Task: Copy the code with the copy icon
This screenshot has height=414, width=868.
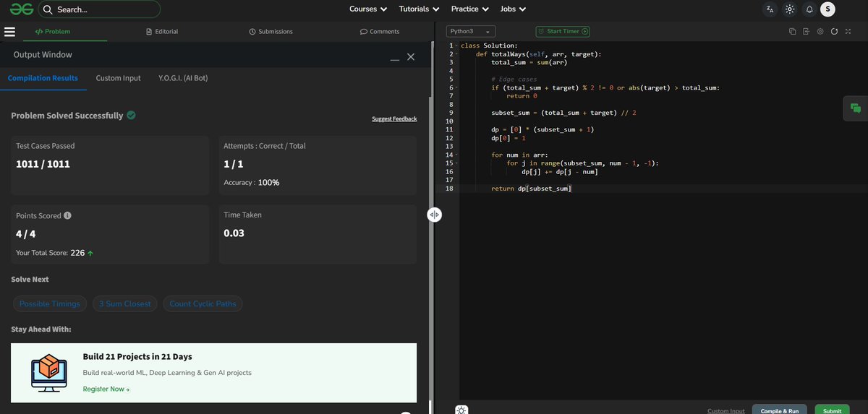Action: [x=793, y=31]
